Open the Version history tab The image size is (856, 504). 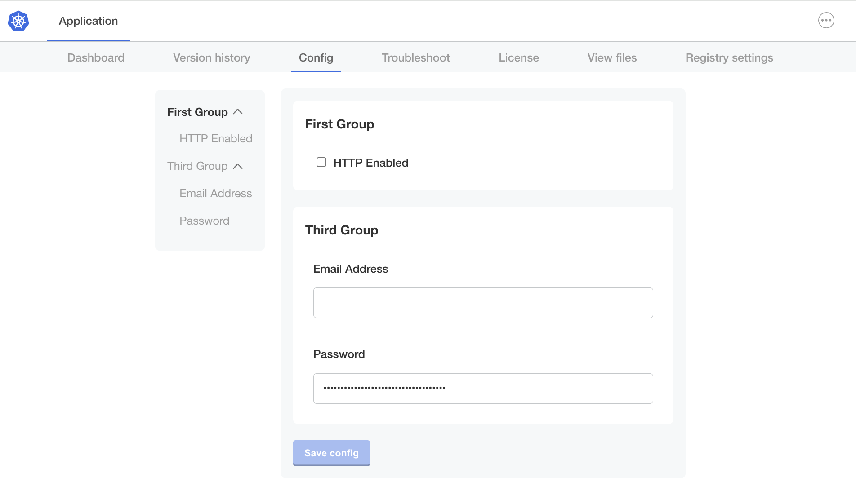tap(211, 57)
